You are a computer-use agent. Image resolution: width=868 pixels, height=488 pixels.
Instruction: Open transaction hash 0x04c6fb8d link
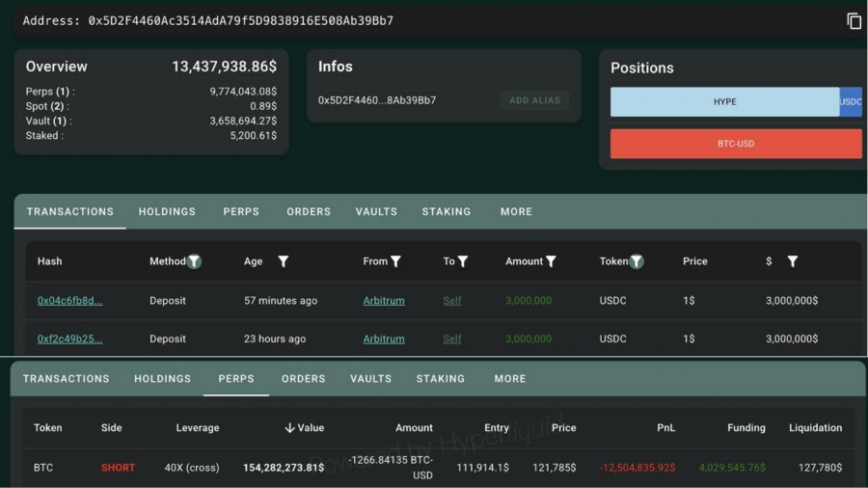click(x=69, y=301)
